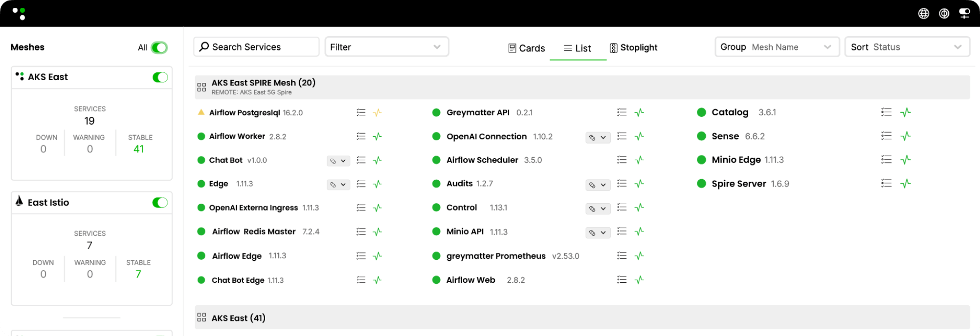Image resolution: width=980 pixels, height=336 pixels.
Task: Click the app logo in top-left corner
Action: tap(19, 13)
